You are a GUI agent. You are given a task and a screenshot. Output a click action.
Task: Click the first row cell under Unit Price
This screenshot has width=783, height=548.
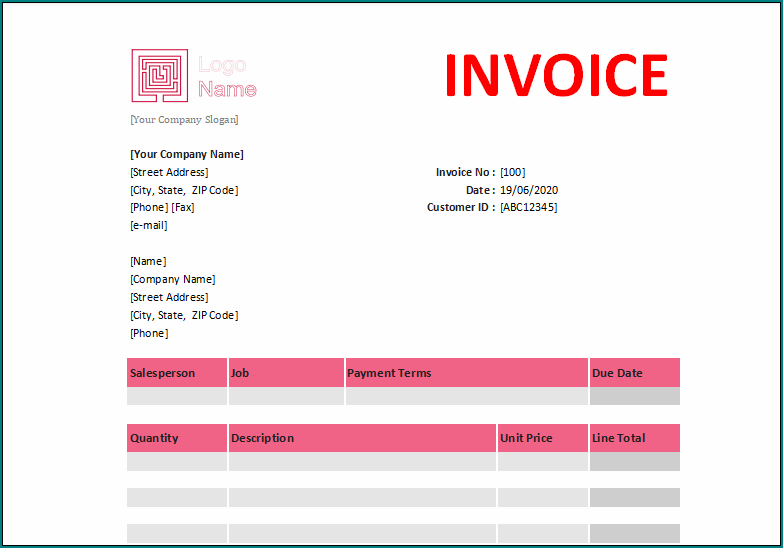click(543, 462)
